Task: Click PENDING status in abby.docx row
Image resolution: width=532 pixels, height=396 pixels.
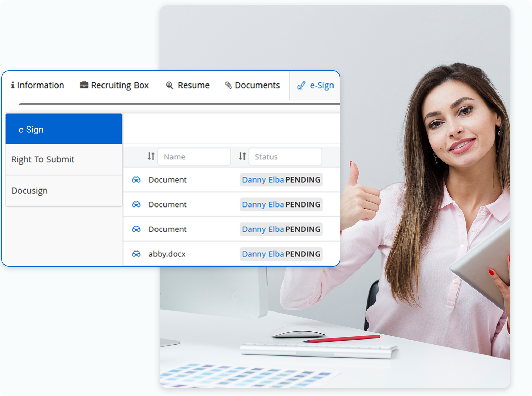Action: [x=303, y=254]
